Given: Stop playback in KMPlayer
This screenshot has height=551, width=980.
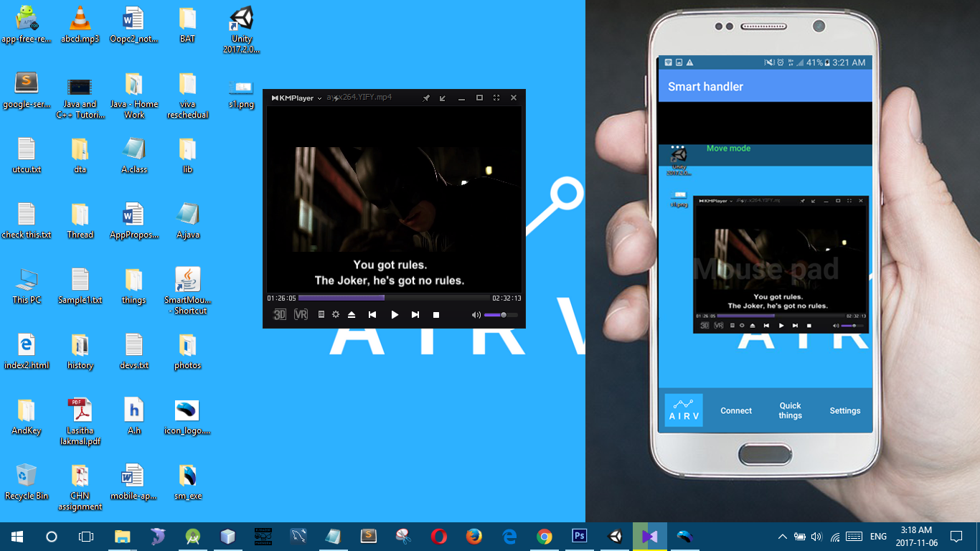Looking at the screenshot, I should pos(436,314).
